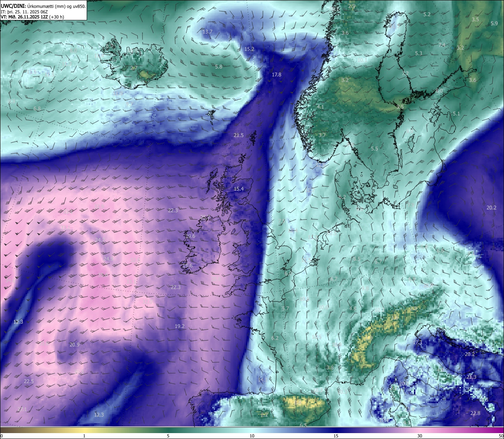Screen dimensions: 504x439
Task: Select the map value 7.3
Action: pos(419,342)
